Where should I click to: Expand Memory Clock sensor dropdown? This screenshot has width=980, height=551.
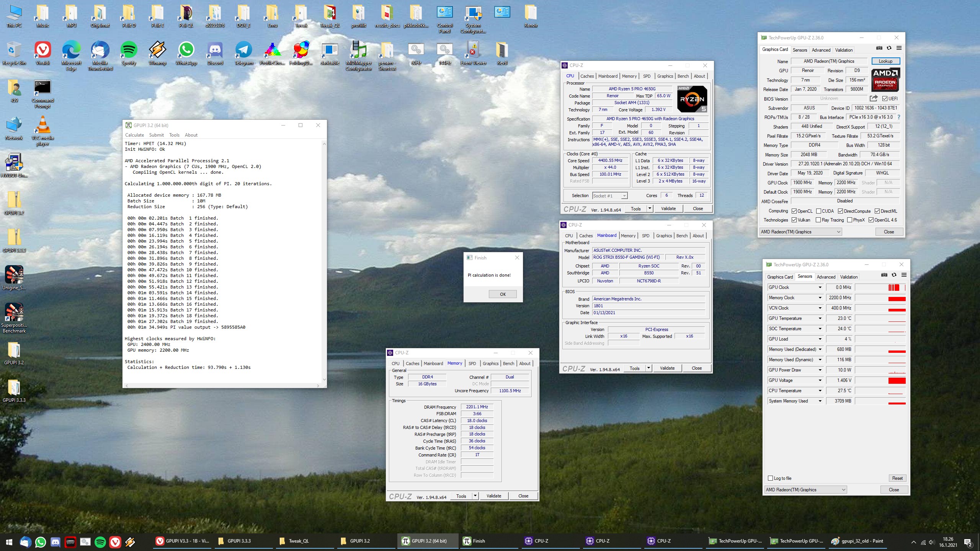point(820,298)
